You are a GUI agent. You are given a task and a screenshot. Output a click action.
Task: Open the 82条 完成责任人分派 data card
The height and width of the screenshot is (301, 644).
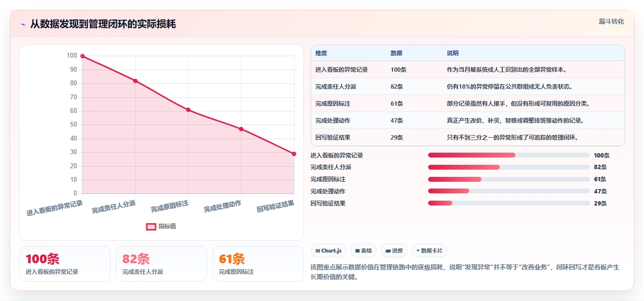(x=161, y=264)
